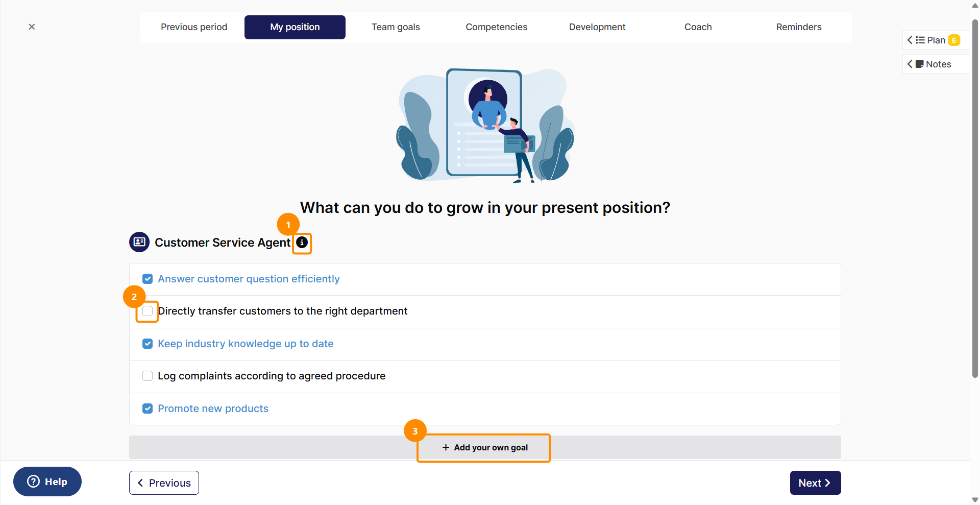Switch to the Team goals tab
The width and height of the screenshot is (980, 505).
point(396,27)
